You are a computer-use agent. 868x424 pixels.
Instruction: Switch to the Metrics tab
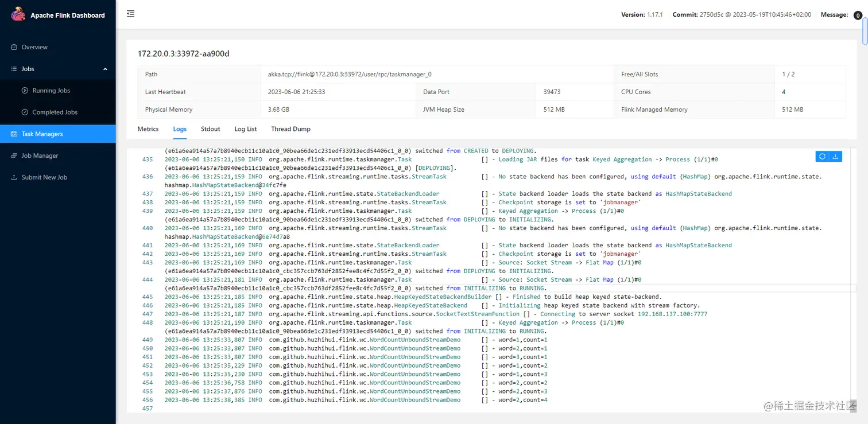pos(148,129)
